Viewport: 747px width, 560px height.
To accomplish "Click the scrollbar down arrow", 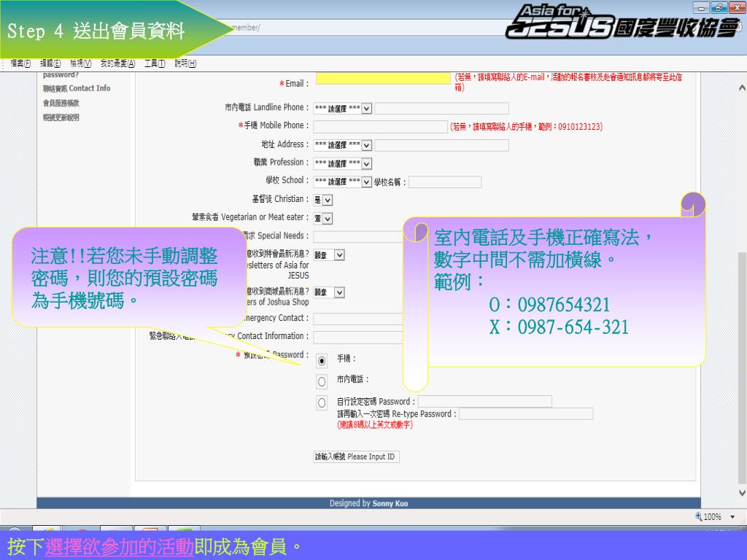I will [742, 493].
